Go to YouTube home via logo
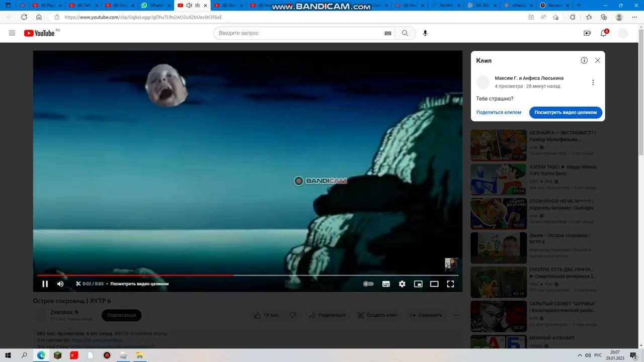This screenshot has height=362, width=644. coord(39,33)
